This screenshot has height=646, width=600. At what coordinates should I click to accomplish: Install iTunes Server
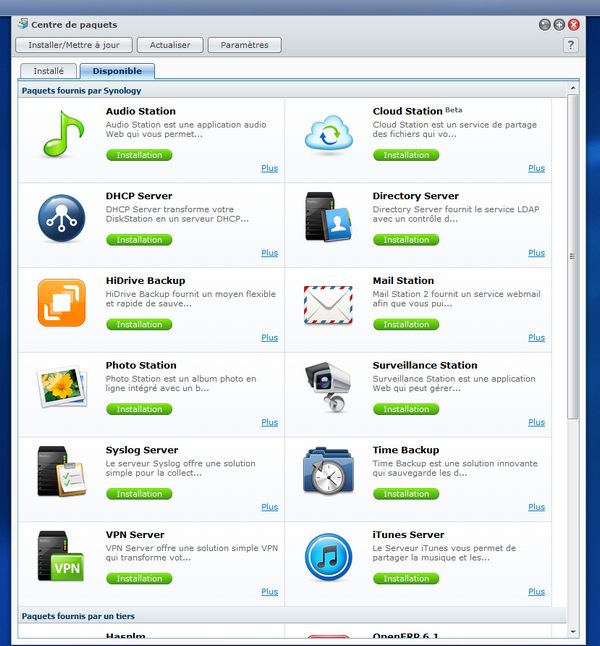[x=406, y=578]
